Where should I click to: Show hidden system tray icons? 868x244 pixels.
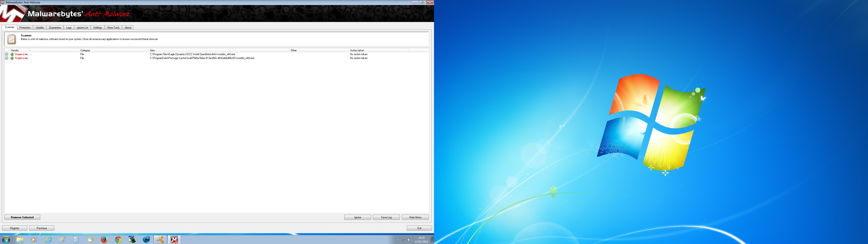click(398, 240)
